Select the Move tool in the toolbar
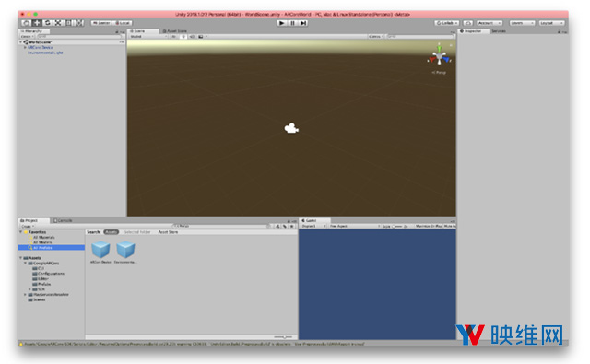The height and width of the screenshot is (364, 590). (37, 23)
